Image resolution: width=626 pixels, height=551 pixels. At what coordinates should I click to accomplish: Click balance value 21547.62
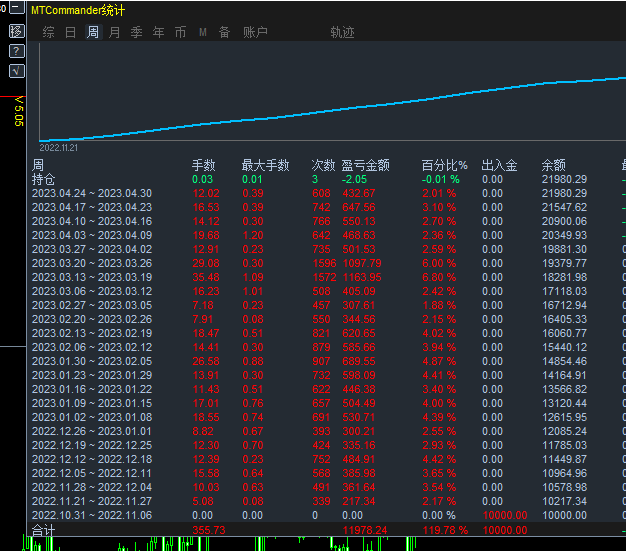[x=564, y=207]
